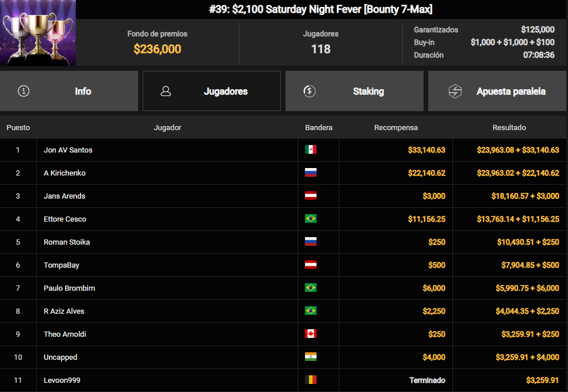This screenshot has width=568, height=392.
Task: Click the Apuesta paralela hexagon icon
Action: 455,92
